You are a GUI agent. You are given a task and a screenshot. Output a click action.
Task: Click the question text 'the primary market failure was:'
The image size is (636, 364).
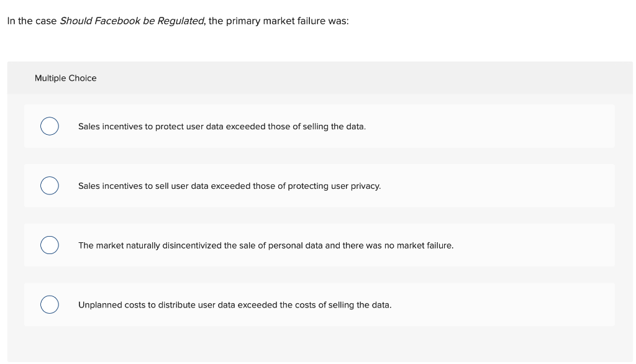click(x=279, y=21)
